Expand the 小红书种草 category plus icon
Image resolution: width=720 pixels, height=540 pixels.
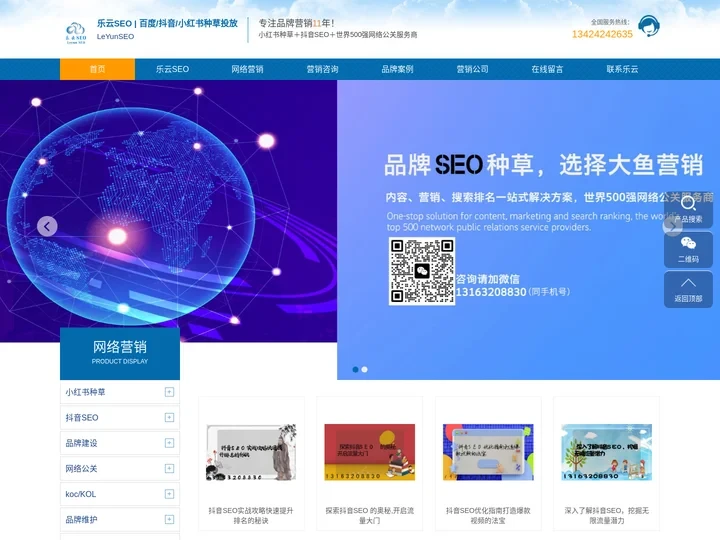[x=169, y=392]
